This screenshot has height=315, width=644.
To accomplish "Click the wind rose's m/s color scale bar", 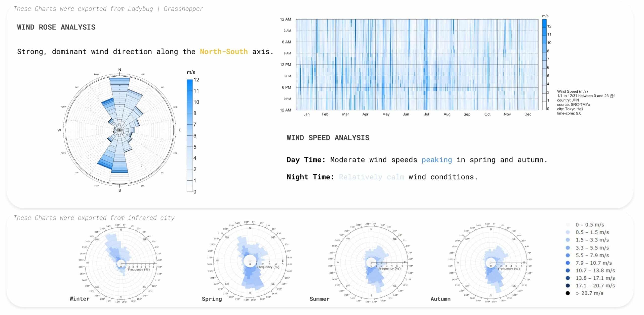I will coord(189,136).
